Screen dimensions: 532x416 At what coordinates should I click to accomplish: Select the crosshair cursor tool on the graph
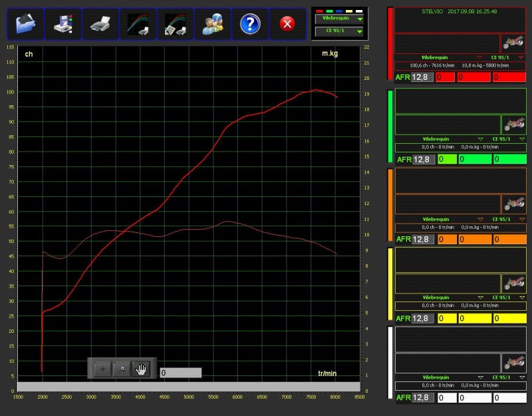(x=103, y=369)
